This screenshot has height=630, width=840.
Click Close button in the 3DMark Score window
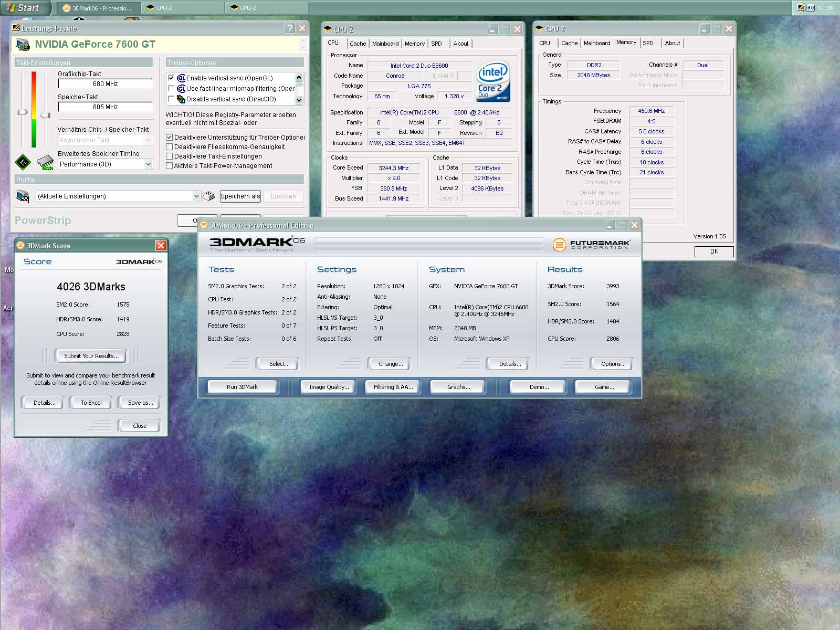pos(140,426)
